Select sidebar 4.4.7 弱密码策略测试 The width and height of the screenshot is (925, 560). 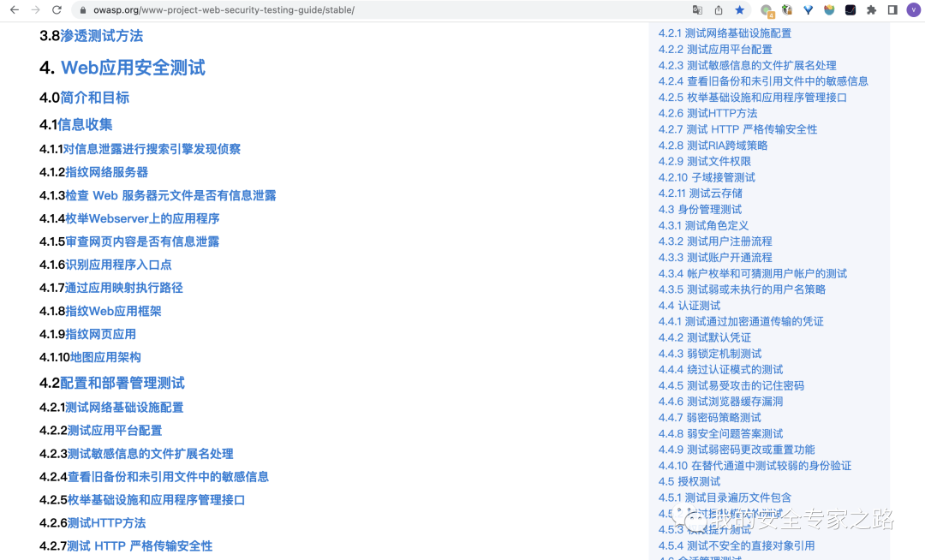coord(710,417)
